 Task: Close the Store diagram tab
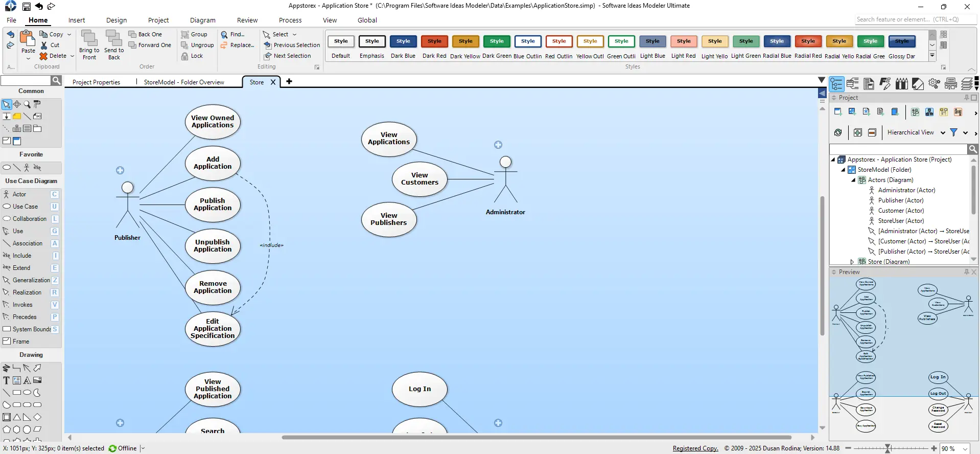273,82
